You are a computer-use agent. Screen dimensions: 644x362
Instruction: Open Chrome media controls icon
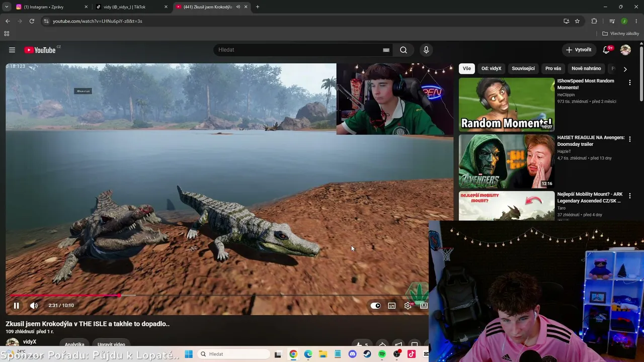point(612,21)
